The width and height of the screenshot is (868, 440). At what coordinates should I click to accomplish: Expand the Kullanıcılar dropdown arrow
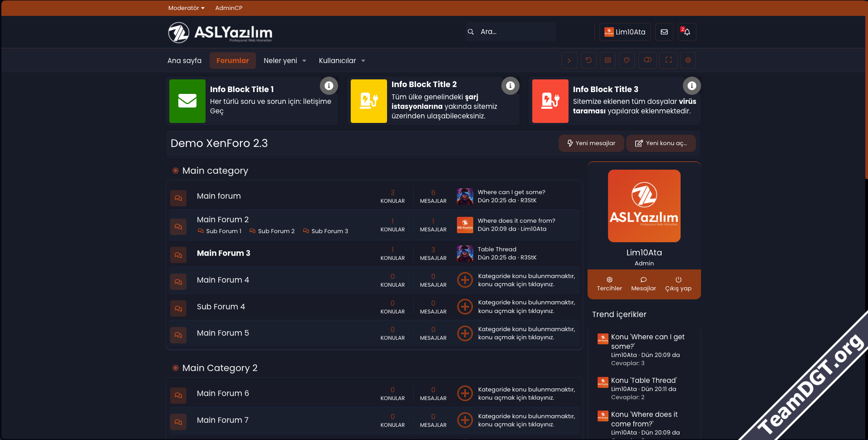click(363, 61)
